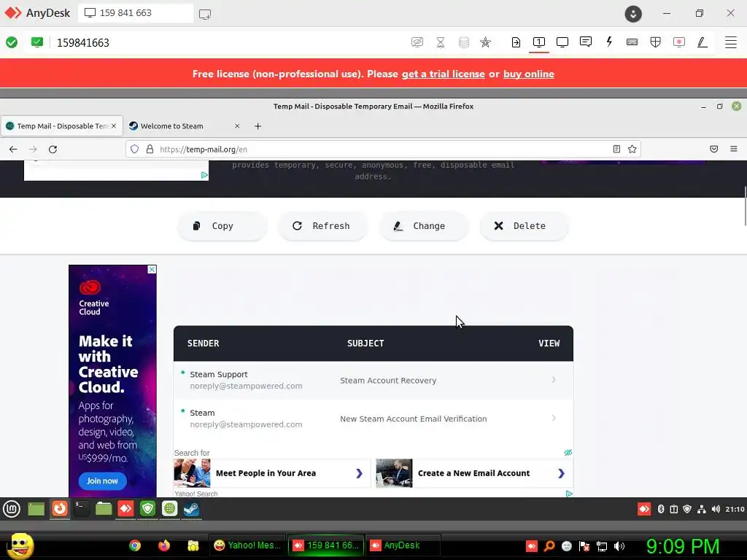747x560 pixels.
Task: Close the Temp Mail tab
Action: pos(113,126)
